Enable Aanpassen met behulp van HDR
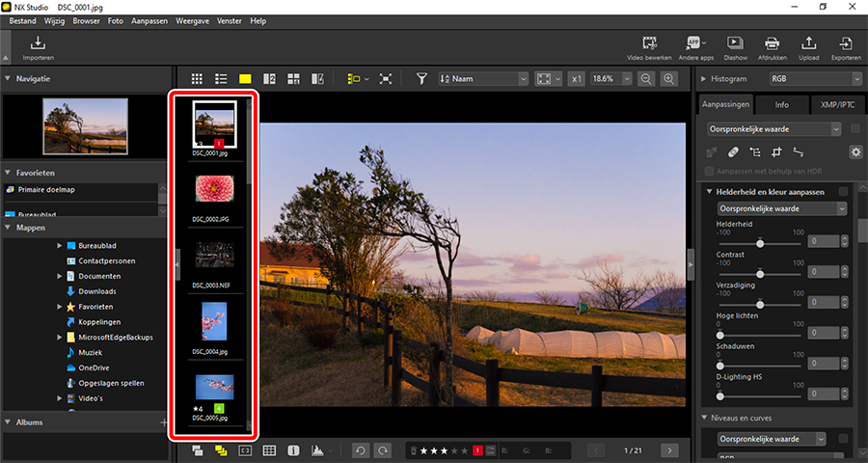Screen dimensions: 868x463 click(x=709, y=171)
